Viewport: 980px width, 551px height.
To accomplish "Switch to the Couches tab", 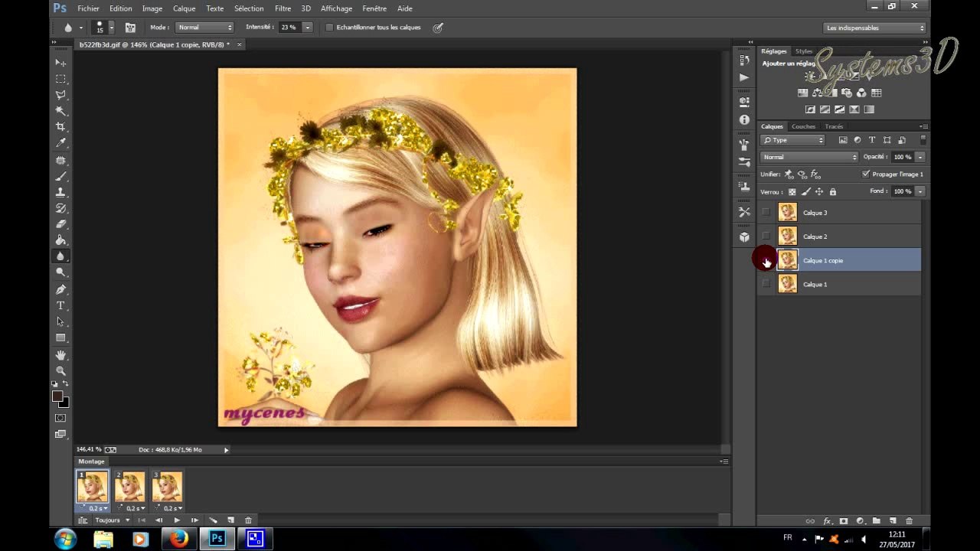I will 803,126.
